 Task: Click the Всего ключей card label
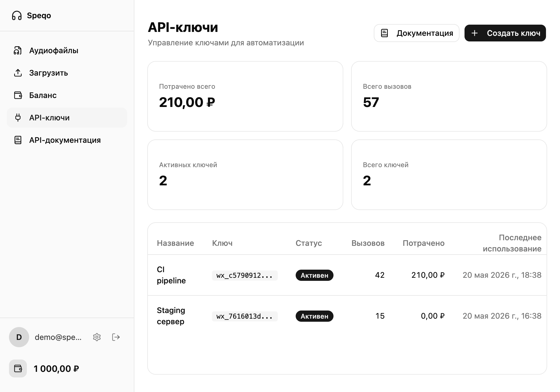[386, 165]
